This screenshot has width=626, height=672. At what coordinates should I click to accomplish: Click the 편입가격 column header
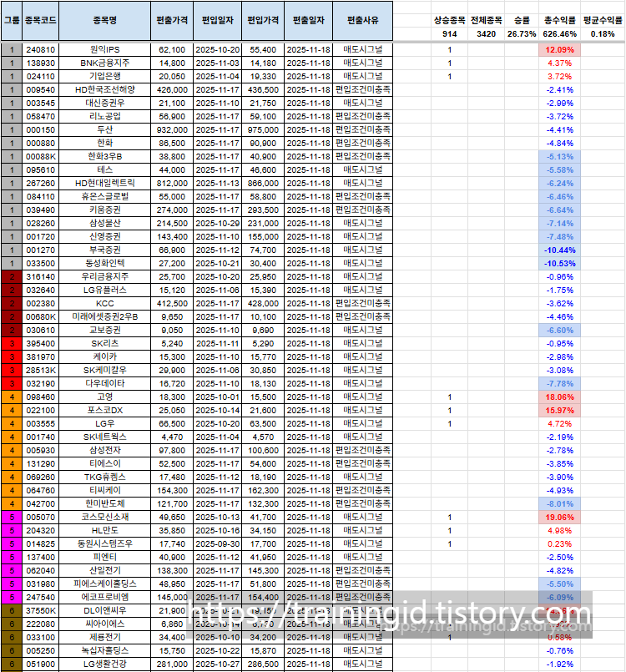click(x=263, y=21)
